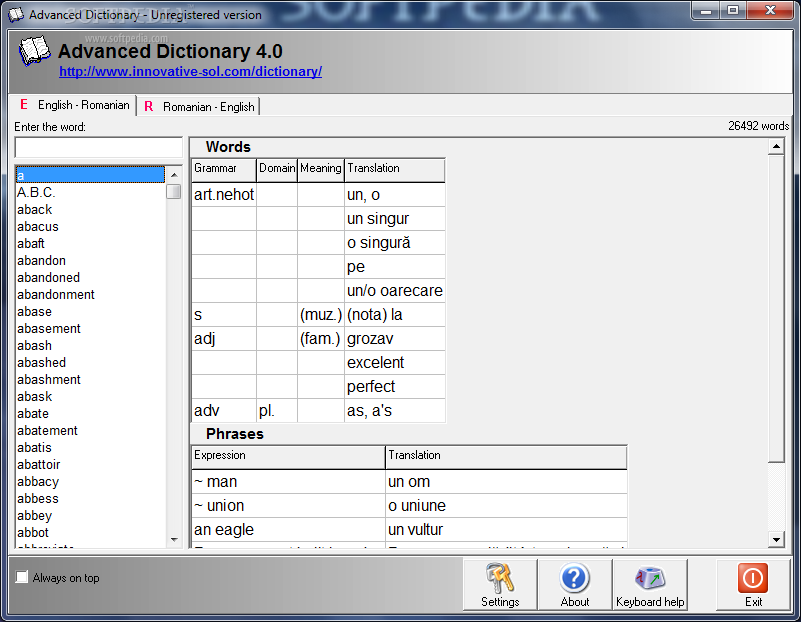Viewport: 801px width, 622px height.
Task: Select 'abash' in the word list
Action: 90,346
